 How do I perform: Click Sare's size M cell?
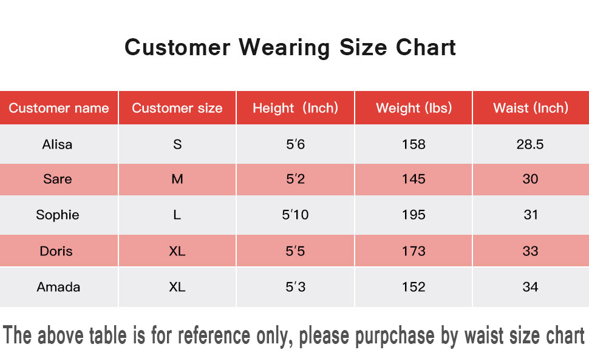click(x=177, y=179)
